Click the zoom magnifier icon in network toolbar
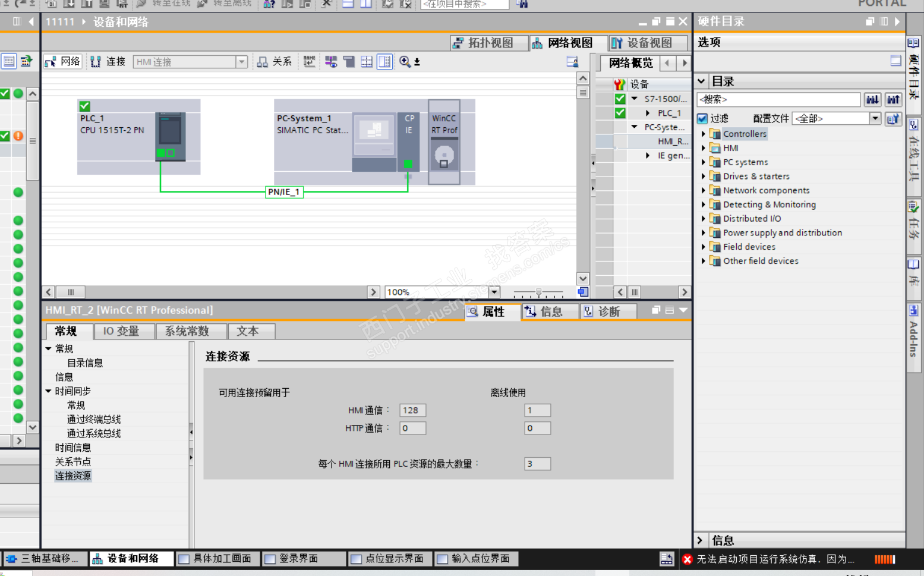The height and width of the screenshot is (576, 924). coord(405,61)
